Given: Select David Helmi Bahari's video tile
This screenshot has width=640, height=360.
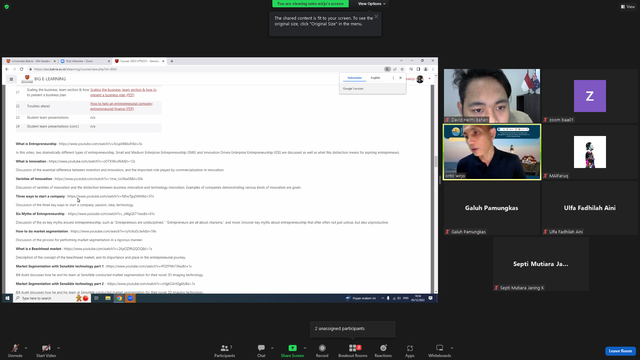Looking at the screenshot, I should point(492,96).
